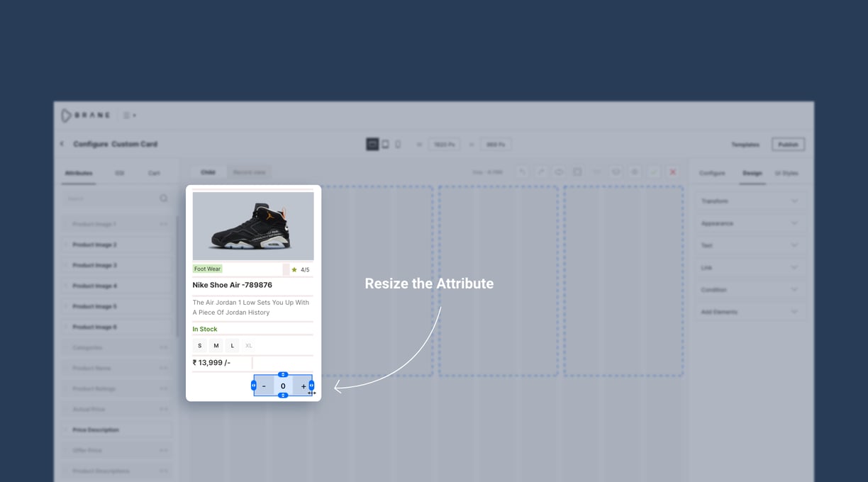The height and width of the screenshot is (482, 868).
Task: Click the icon at right of Product Image 1
Action: coord(163,224)
